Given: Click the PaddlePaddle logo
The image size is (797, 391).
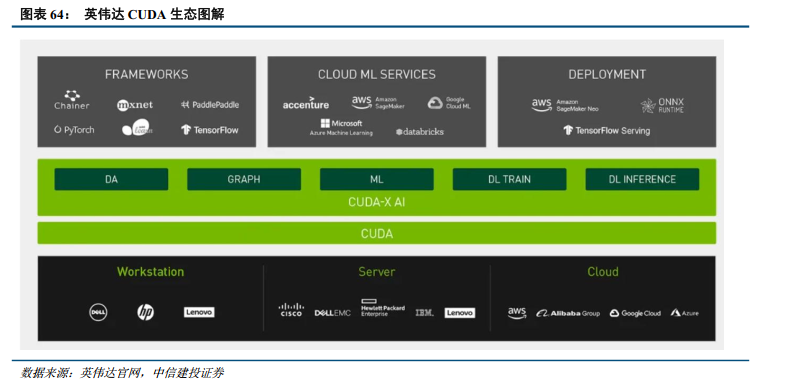Looking at the screenshot, I should 209,105.
